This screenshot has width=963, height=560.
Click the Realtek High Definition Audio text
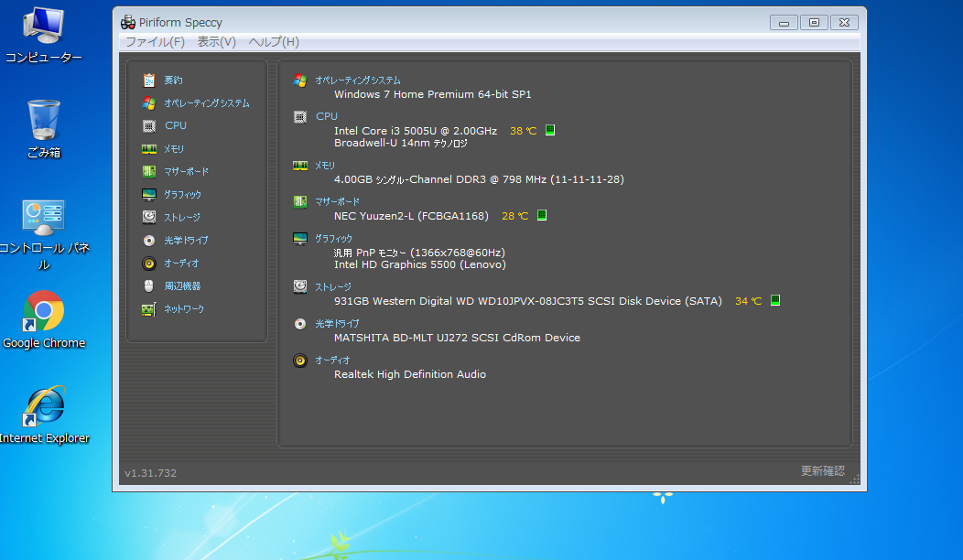tap(410, 374)
